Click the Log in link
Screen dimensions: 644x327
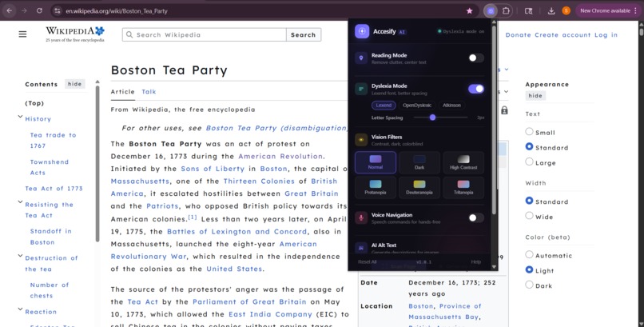click(x=606, y=35)
